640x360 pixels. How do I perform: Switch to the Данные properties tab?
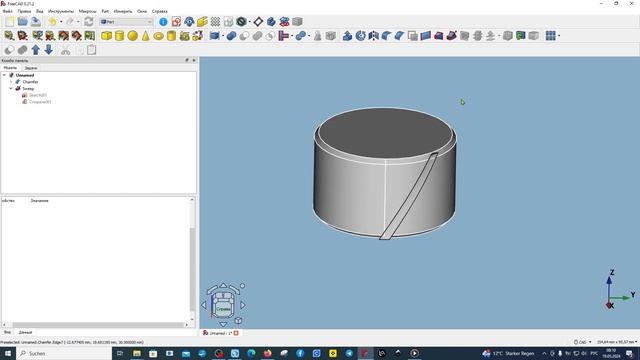pyautogui.click(x=25, y=332)
